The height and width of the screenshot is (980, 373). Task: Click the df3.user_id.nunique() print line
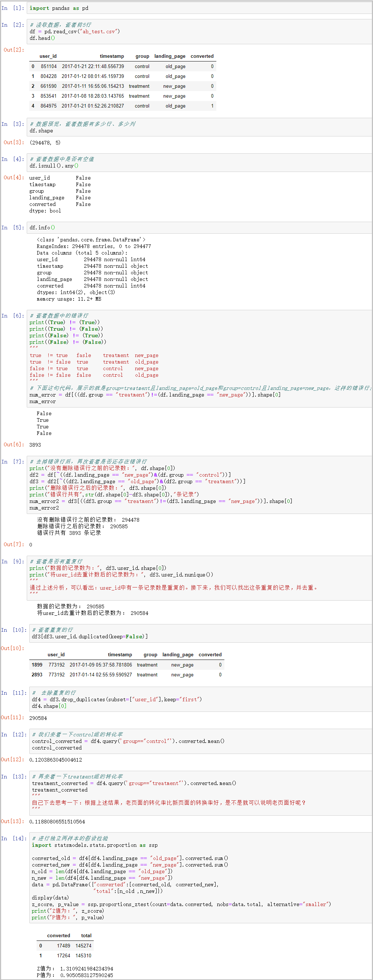click(122, 575)
